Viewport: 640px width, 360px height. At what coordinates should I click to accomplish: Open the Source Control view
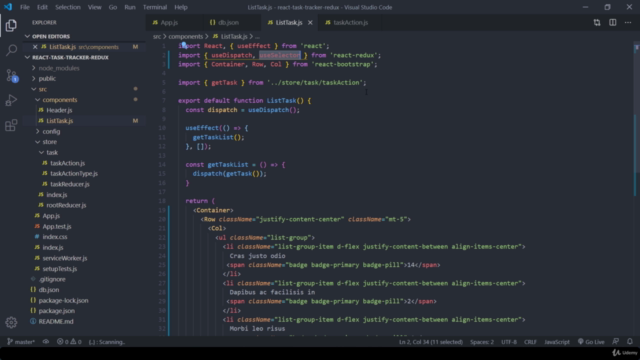click(11, 76)
